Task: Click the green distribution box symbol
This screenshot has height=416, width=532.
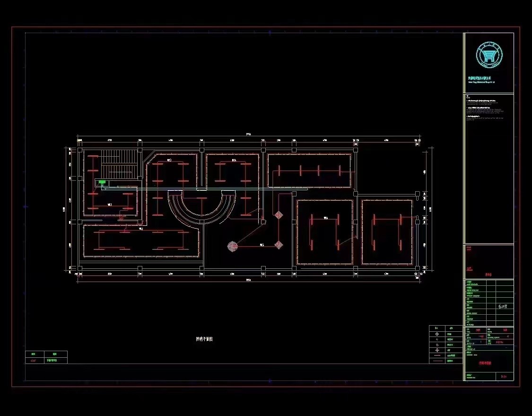Action: [101, 182]
